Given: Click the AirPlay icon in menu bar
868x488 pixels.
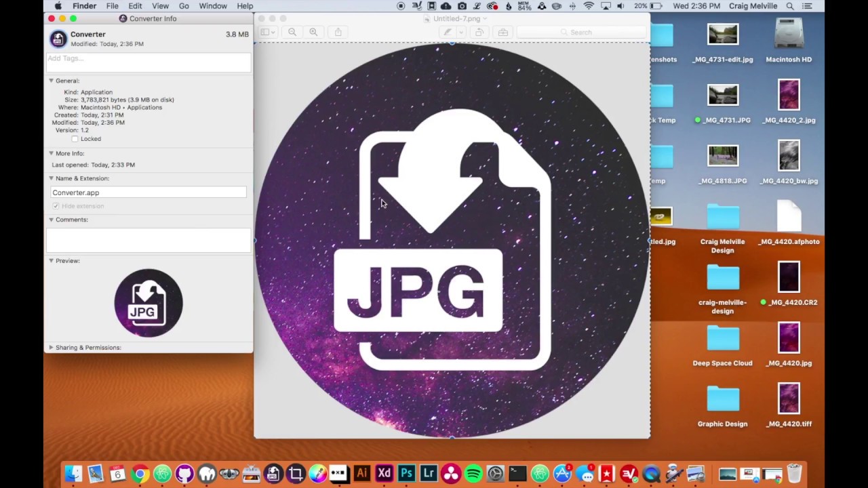Looking at the screenshot, I should point(606,6).
